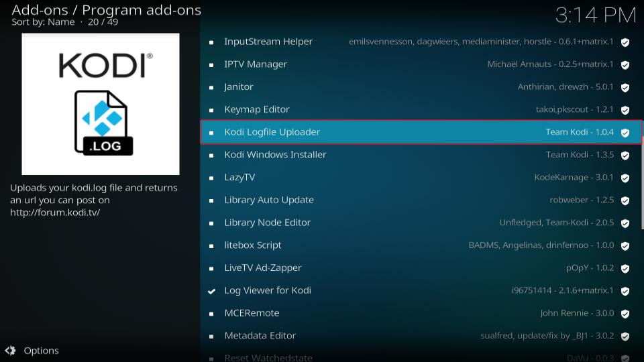Open the MCERemote add-on
Screen dimensions: 644x362
tap(421, 313)
